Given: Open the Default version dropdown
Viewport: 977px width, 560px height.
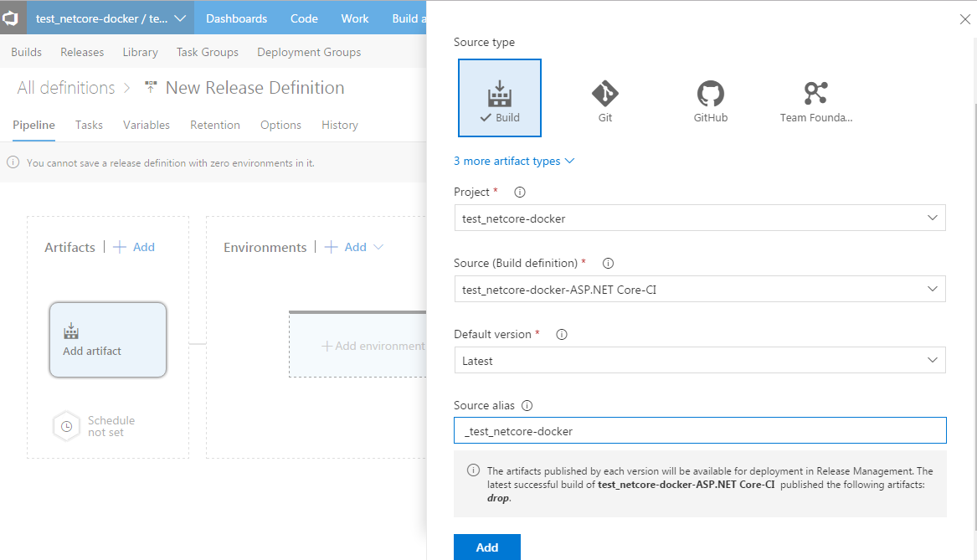Looking at the screenshot, I should coord(700,360).
